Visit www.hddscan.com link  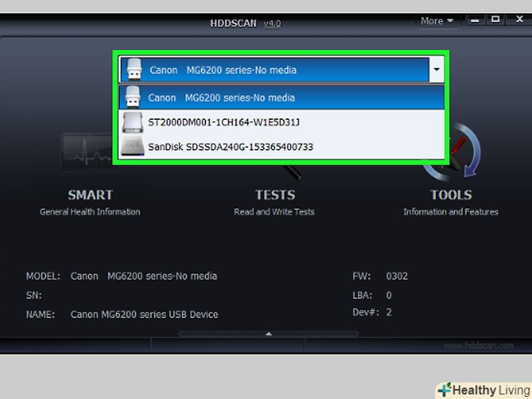479,346
